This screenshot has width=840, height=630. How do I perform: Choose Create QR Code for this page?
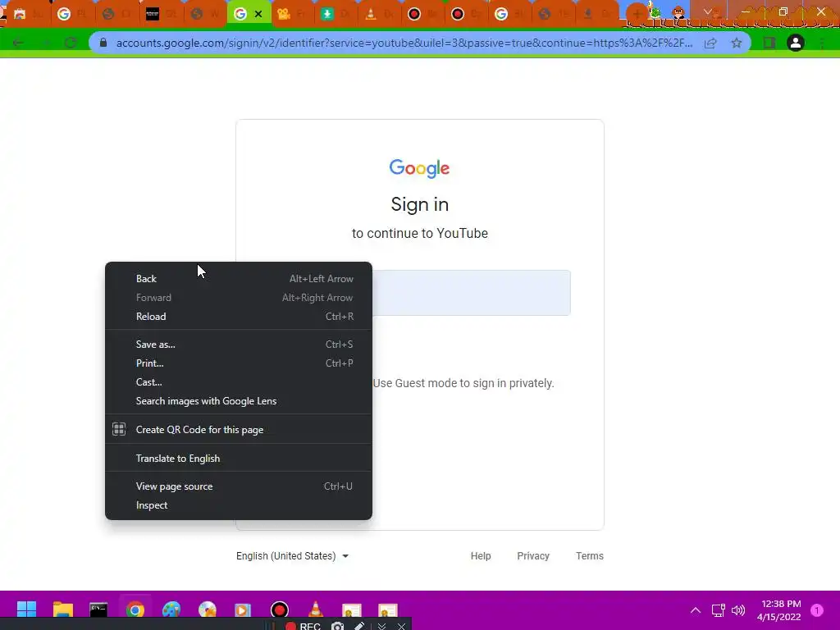[239, 430]
